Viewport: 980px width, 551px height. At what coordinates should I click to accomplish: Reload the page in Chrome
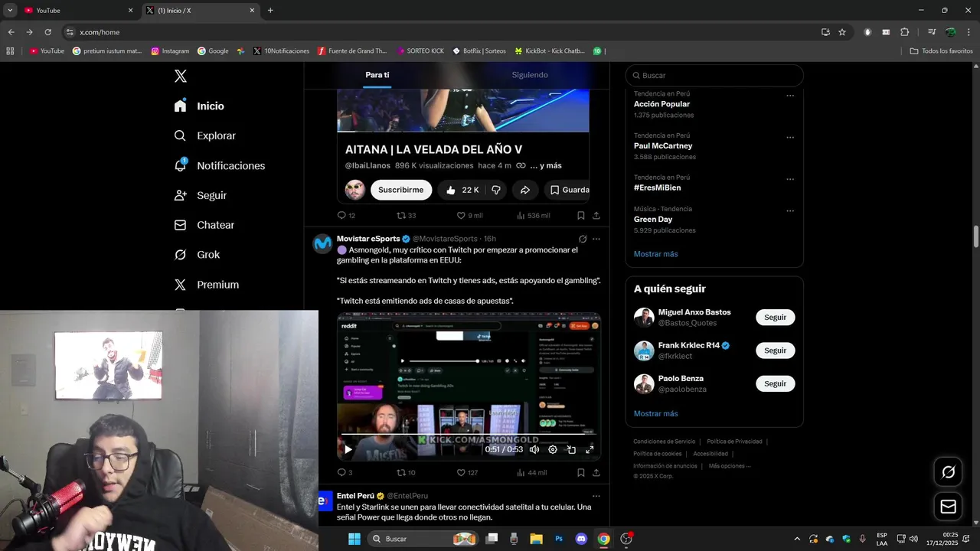[47, 32]
